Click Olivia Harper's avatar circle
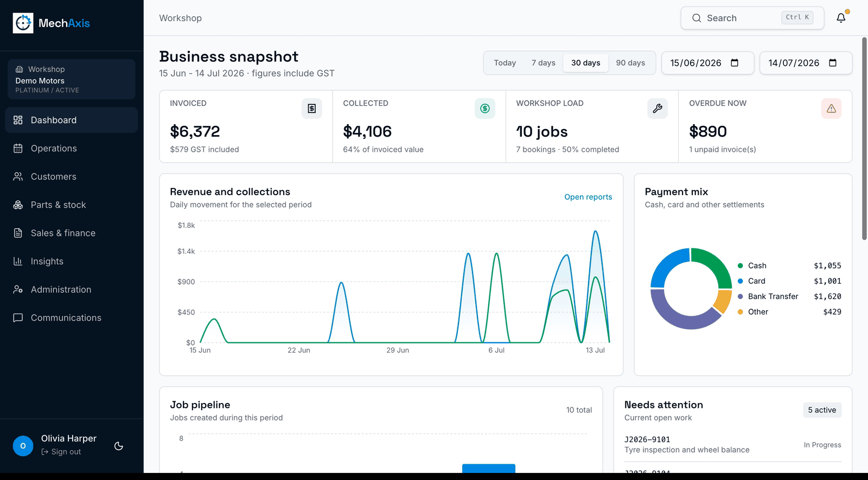The image size is (868, 480). click(x=23, y=446)
